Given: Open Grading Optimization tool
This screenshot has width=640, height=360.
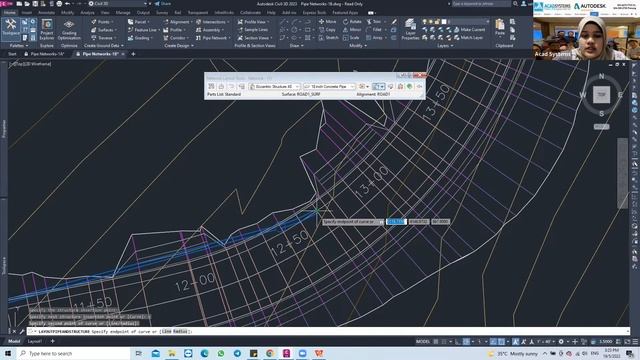Looking at the screenshot, I should click(69, 29).
